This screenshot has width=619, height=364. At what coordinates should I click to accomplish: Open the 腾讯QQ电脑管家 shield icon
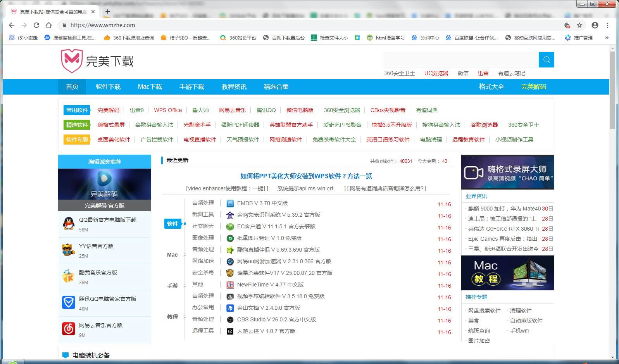point(69,303)
